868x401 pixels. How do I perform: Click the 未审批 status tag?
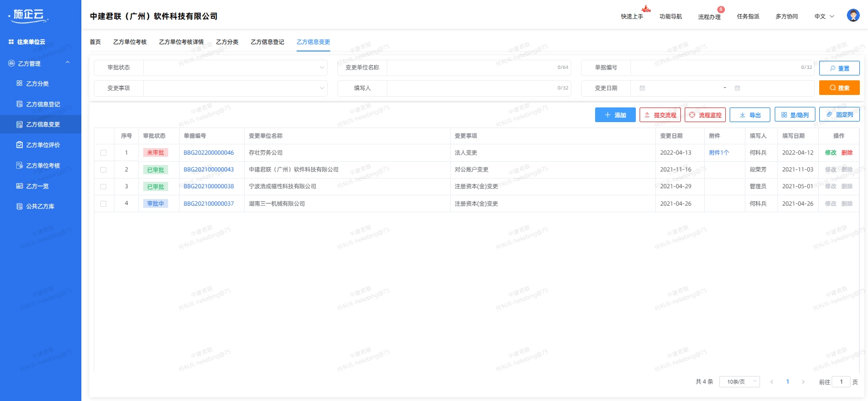pyautogui.click(x=156, y=153)
